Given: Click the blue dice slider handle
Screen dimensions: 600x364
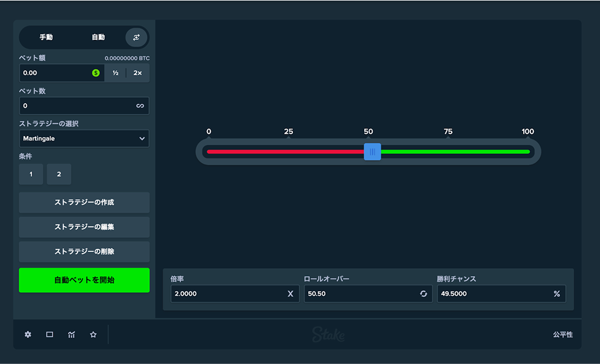Looking at the screenshot, I should pyautogui.click(x=373, y=152).
